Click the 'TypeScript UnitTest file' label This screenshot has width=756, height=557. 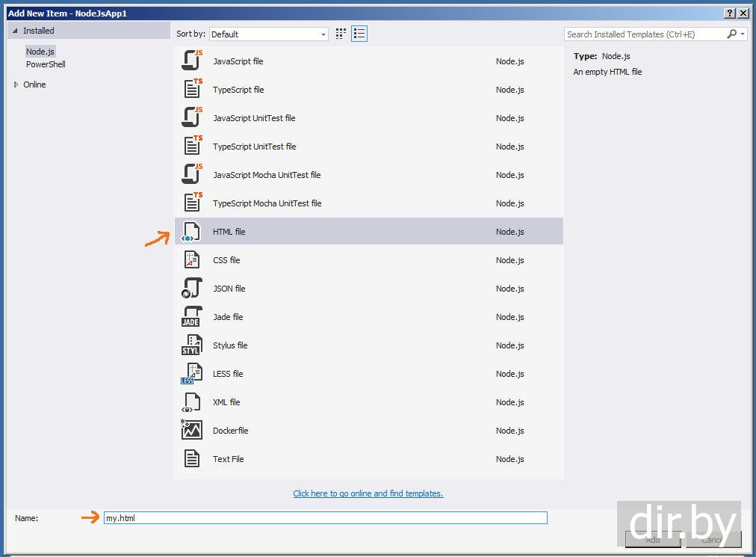255,147
